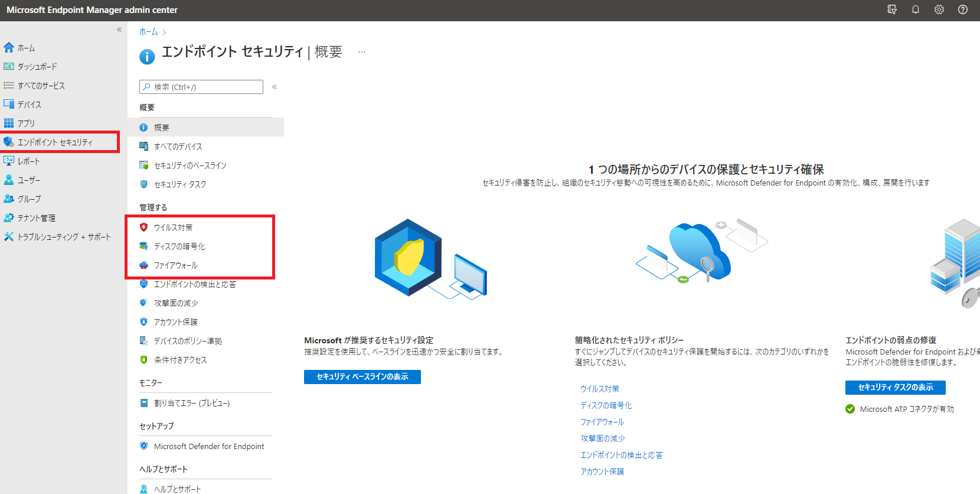Viewport: 980px width, 494px height.
Task: Click the green check icon beside Microsoft ATP コネクタ
Action: click(850, 409)
